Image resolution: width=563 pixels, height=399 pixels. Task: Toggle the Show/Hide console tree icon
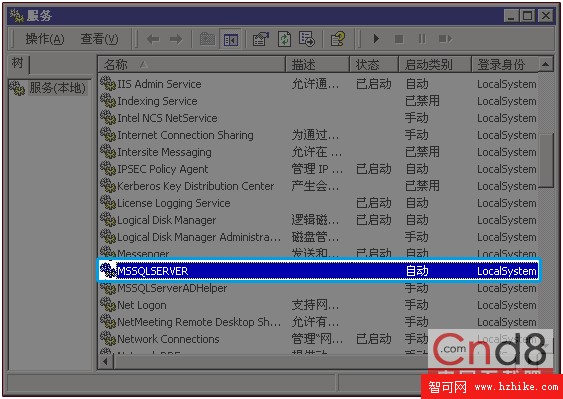pyautogui.click(x=230, y=39)
